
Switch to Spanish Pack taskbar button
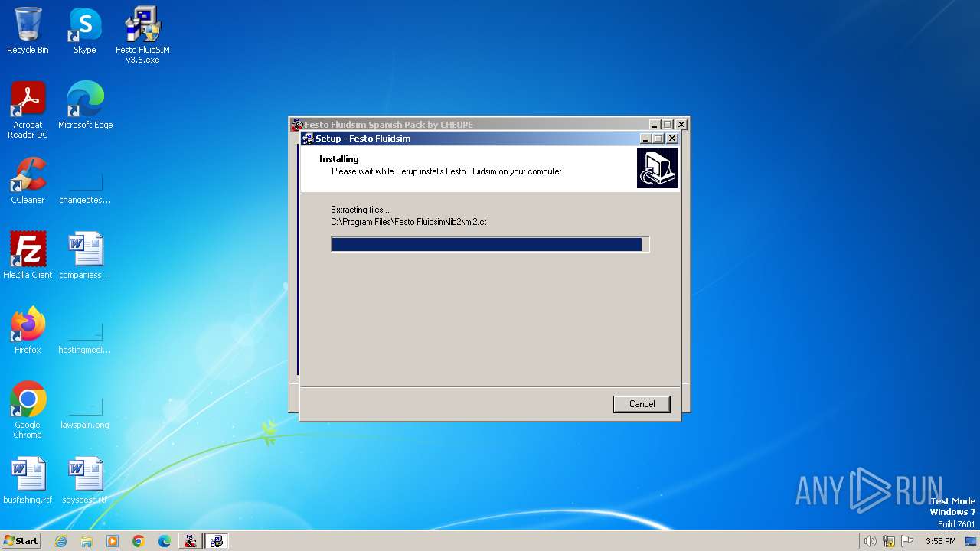[x=191, y=541]
